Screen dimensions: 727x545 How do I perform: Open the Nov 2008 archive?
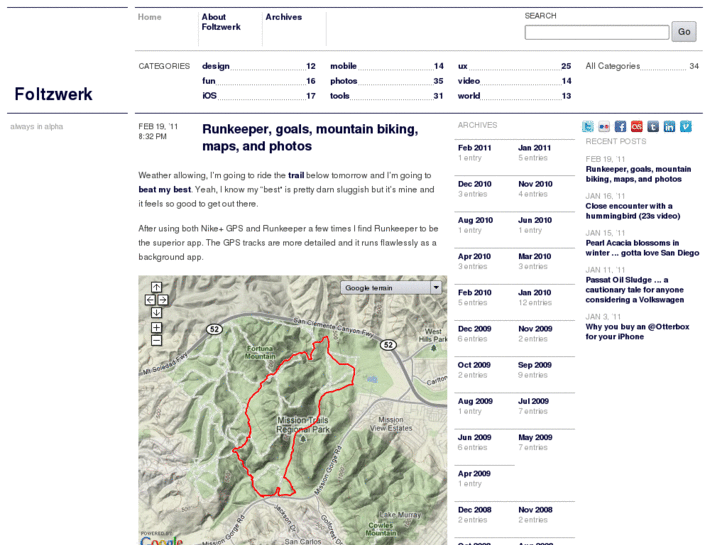[x=535, y=509]
